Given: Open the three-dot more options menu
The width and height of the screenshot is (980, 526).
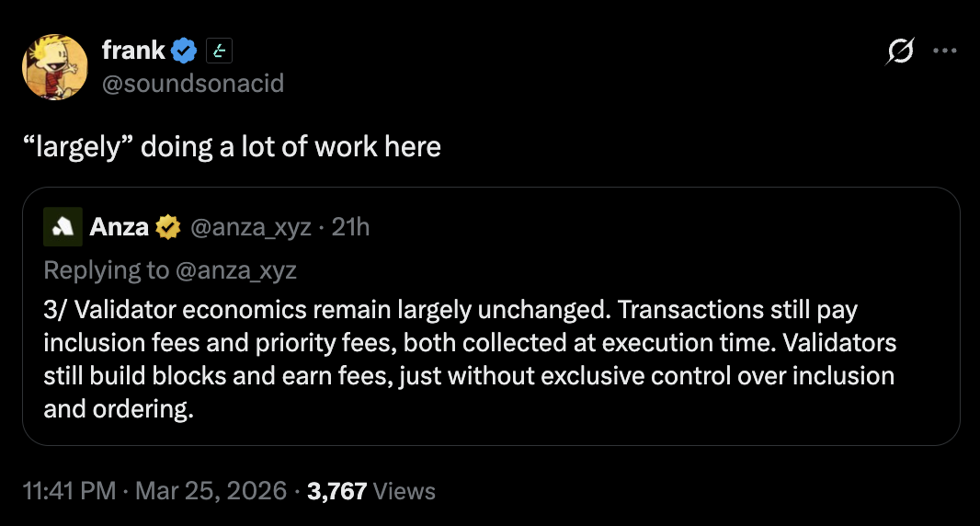Looking at the screenshot, I should coord(945,51).
